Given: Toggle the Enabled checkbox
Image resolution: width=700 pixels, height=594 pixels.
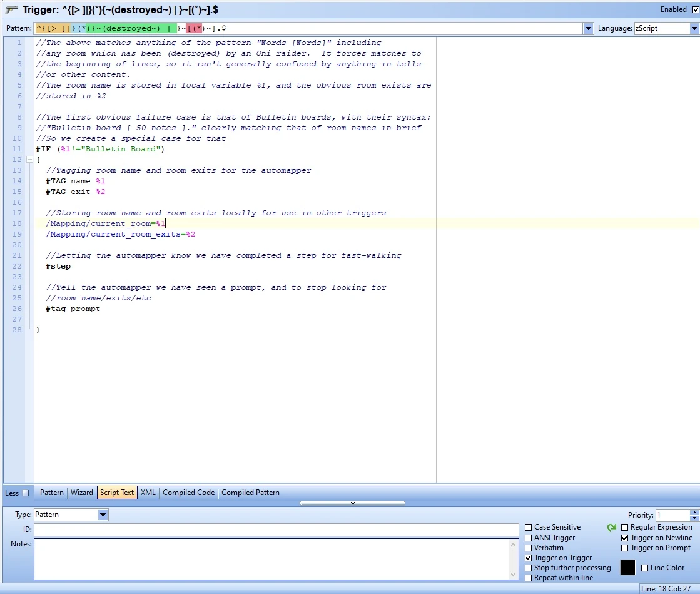Looking at the screenshot, I should [695, 9].
